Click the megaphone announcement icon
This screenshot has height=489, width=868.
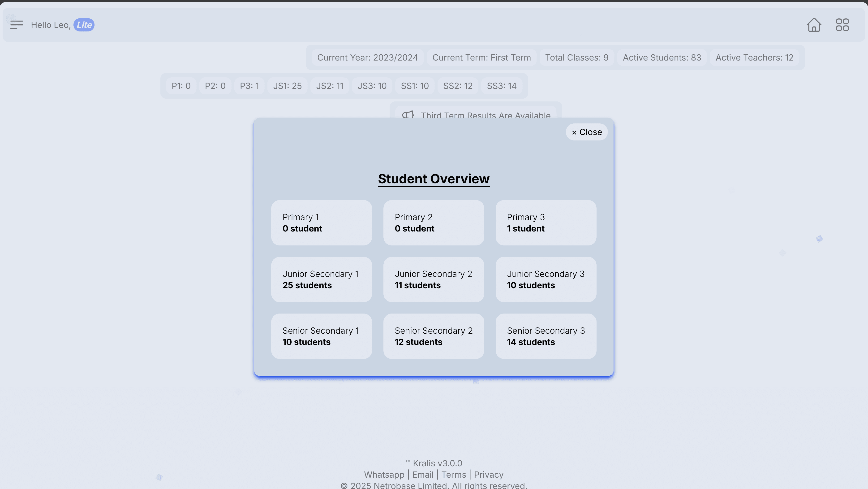[408, 115]
